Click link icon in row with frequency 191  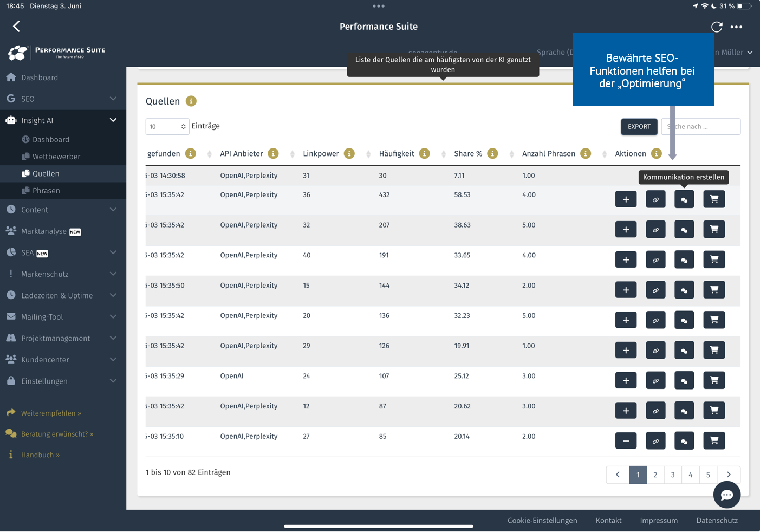655,259
